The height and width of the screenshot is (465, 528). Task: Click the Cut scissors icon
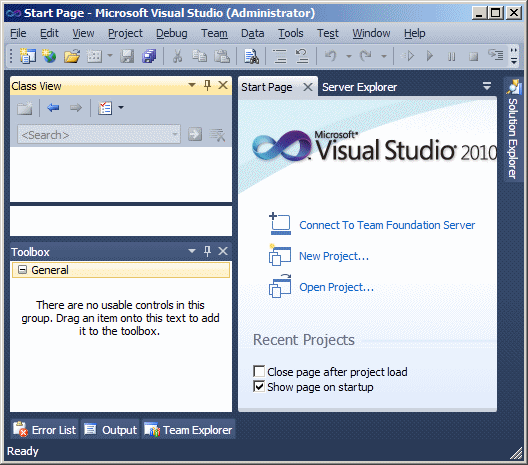(x=177, y=56)
